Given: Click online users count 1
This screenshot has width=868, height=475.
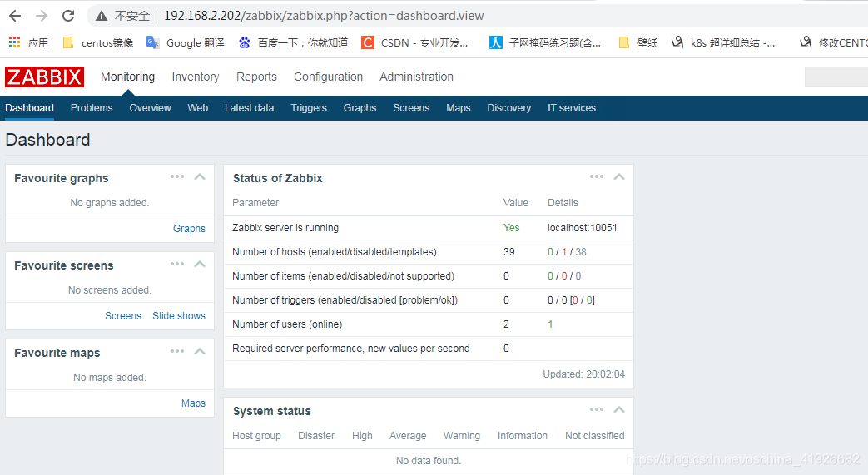Looking at the screenshot, I should pyautogui.click(x=550, y=324).
